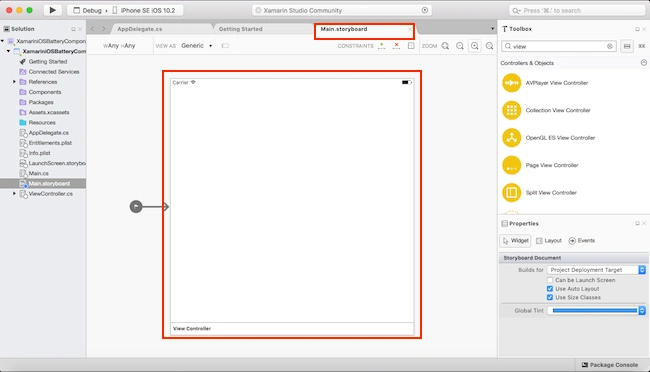Select the AVPlayer View Controller icon
The width and height of the screenshot is (650, 372).
click(x=512, y=83)
